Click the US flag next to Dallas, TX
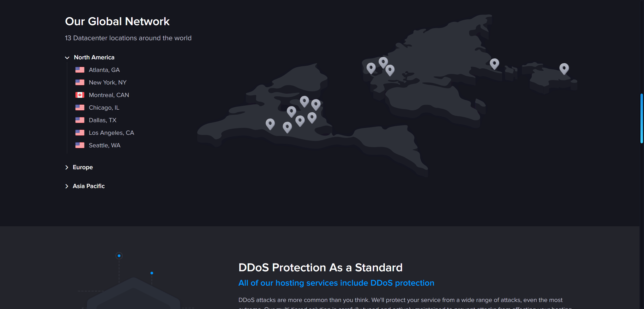Viewport: 644px width, 309px height. tap(80, 120)
